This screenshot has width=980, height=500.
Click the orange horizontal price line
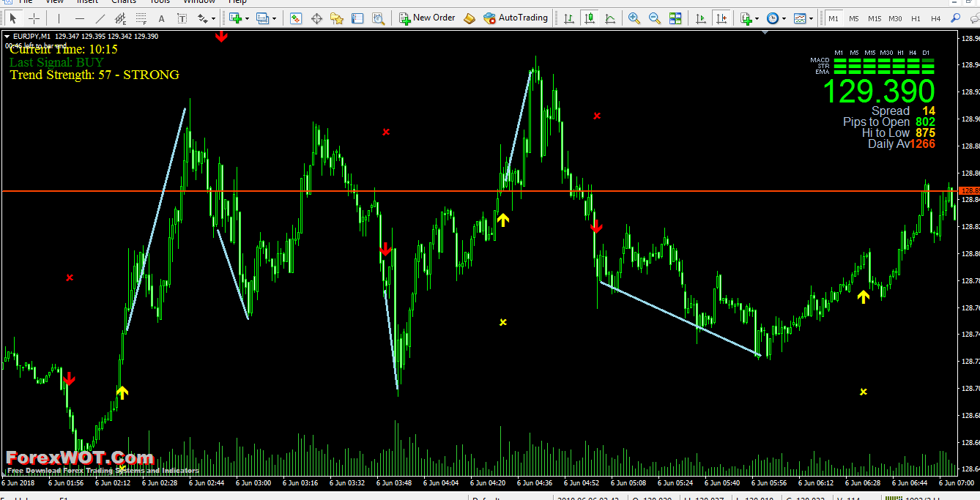tap(479, 191)
